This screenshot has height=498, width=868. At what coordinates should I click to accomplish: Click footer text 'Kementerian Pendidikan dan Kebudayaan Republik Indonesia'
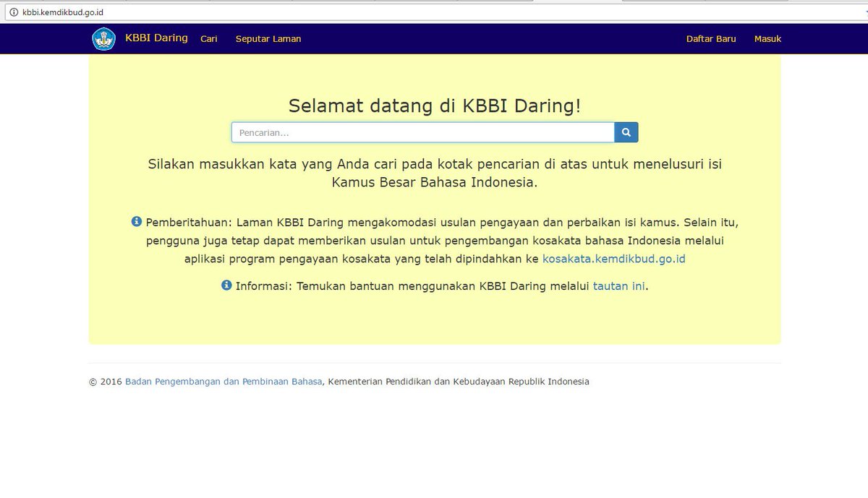point(459,382)
